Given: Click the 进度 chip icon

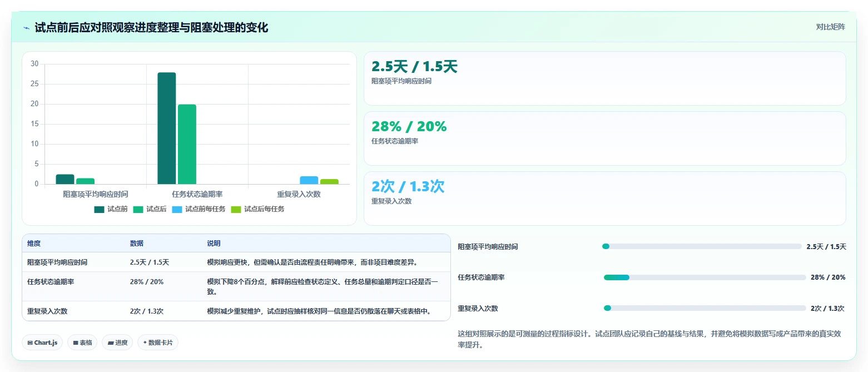Looking at the screenshot, I should tap(111, 343).
